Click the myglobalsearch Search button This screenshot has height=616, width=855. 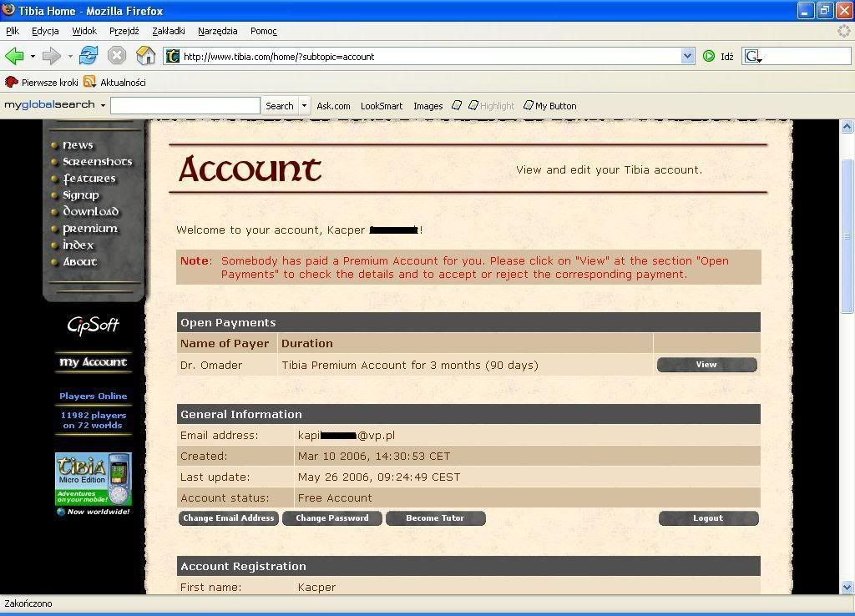pyautogui.click(x=279, y=106)
